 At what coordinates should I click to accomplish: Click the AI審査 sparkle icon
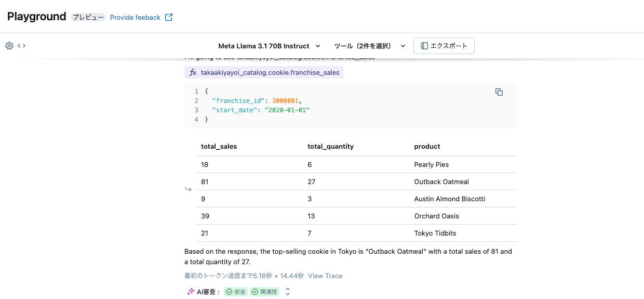point(191,292)
